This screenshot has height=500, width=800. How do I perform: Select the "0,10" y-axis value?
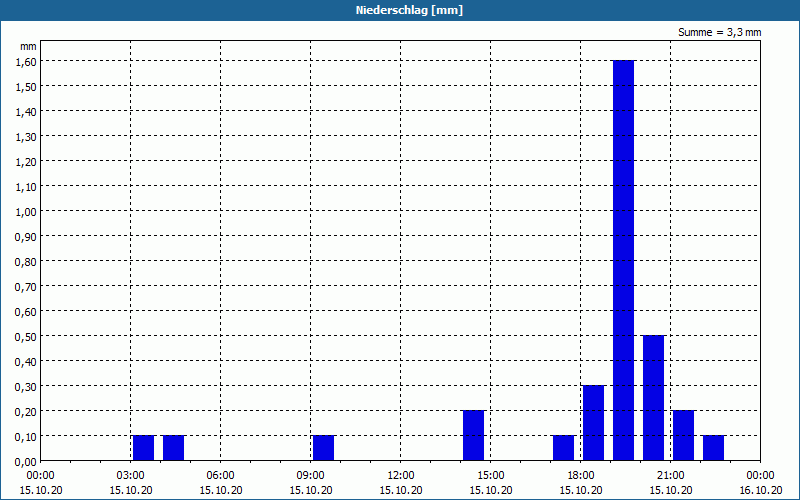click(26, 436)
